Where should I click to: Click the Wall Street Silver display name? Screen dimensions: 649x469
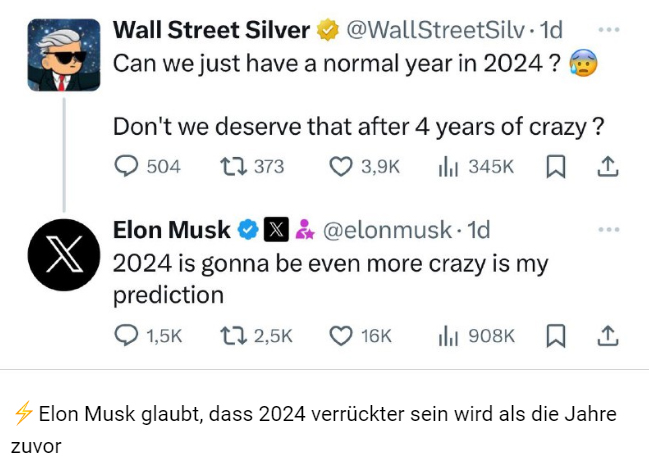click(210, 30)
